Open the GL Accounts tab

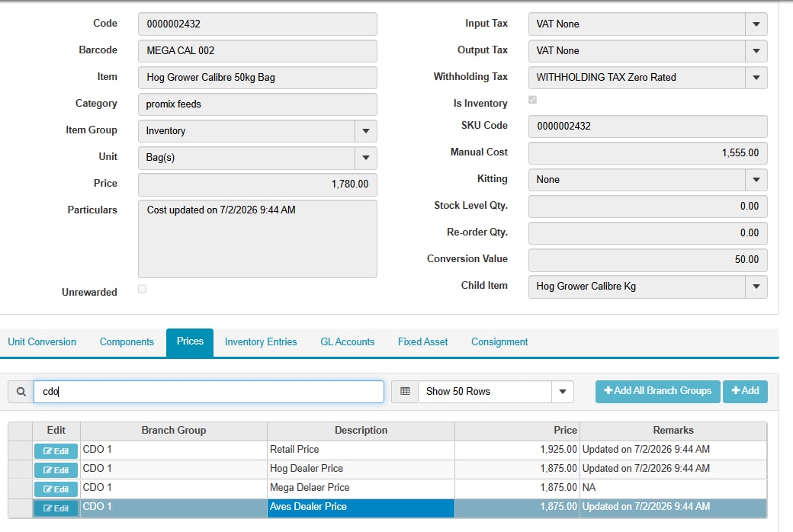pyautogui.click(x=348, y=342)
